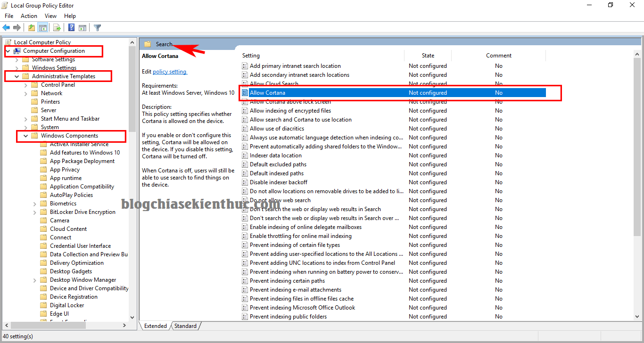Click the folder icon next to Camera
Screen dimensions: 644x343
44,220
